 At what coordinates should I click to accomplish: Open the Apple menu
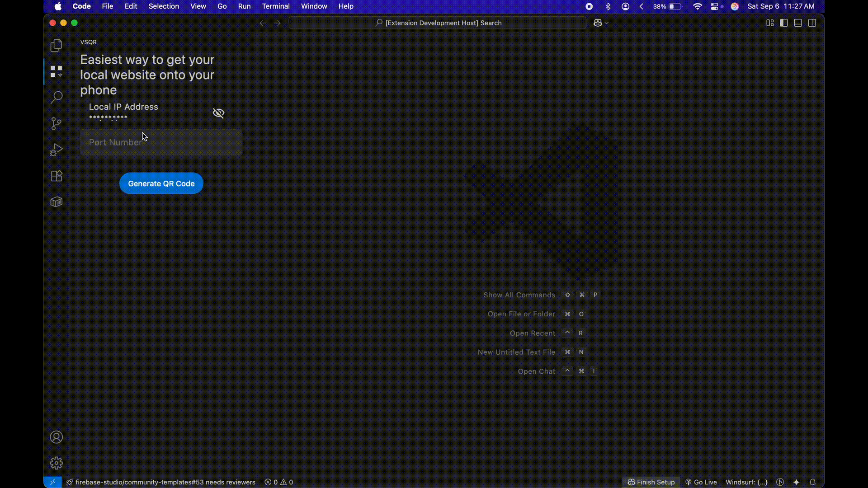(x=58, y=6)
